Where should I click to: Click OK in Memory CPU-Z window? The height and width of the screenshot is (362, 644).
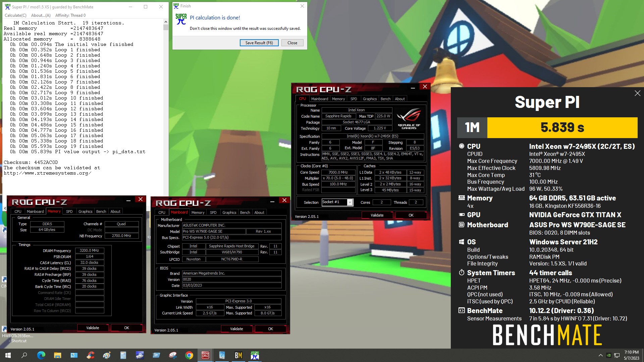tap(126, 328)
